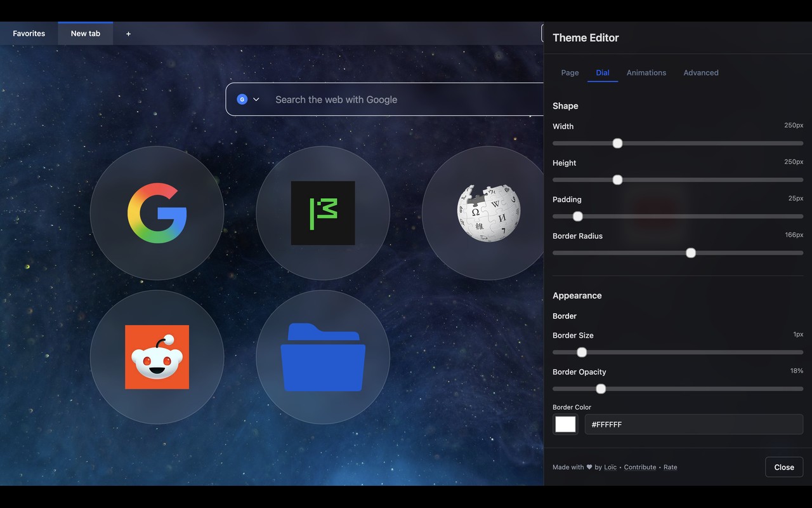Click the #FFFFFF border color hex field
The height and width of the screenshot is (508, 812).
coord(694,424)
